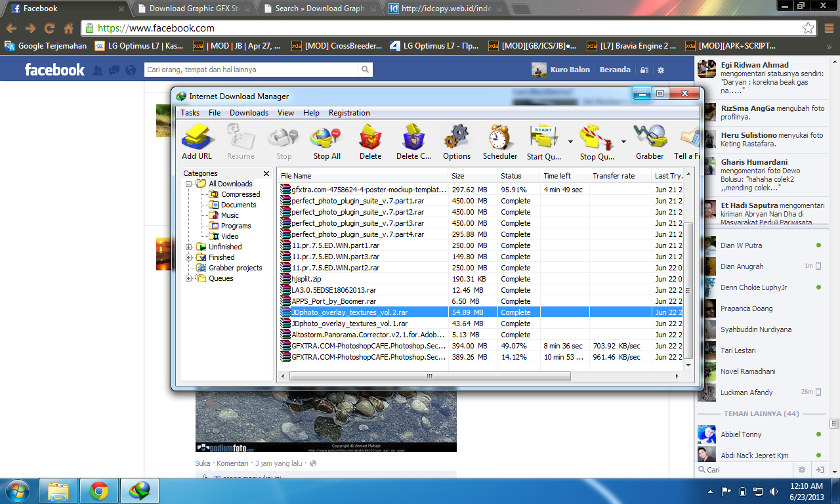The height and width of the screenshot is (504, 840).
Task: Sort by Transfer rate column header
Action: 619,176
